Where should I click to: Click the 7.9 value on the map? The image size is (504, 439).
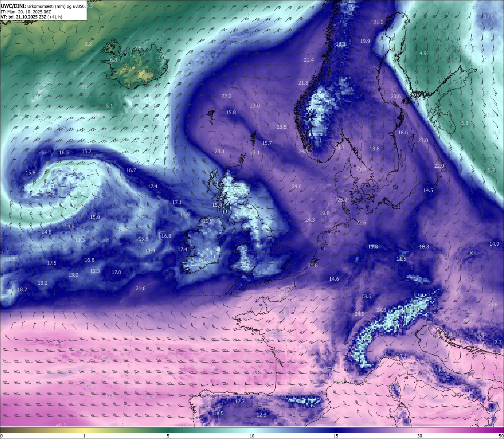(x=84, y=87)
